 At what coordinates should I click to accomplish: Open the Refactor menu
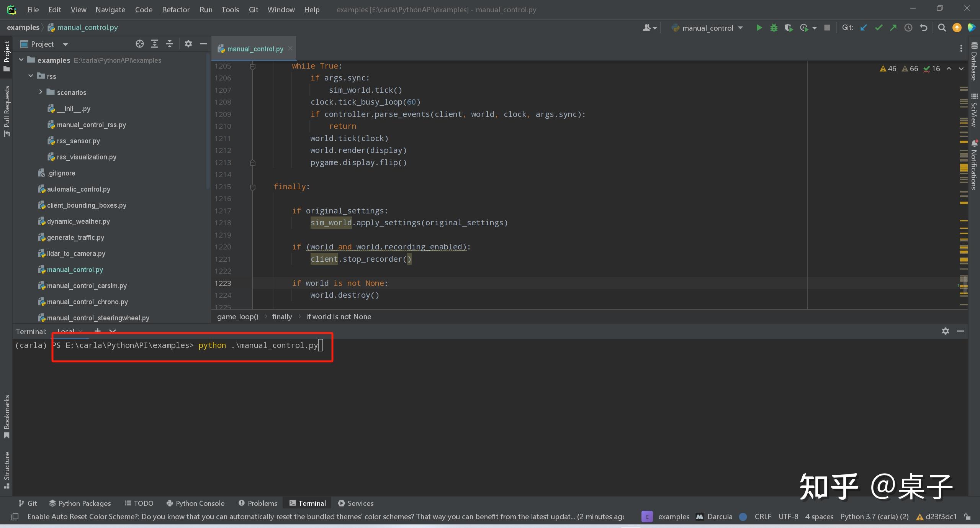pos(175,10)
